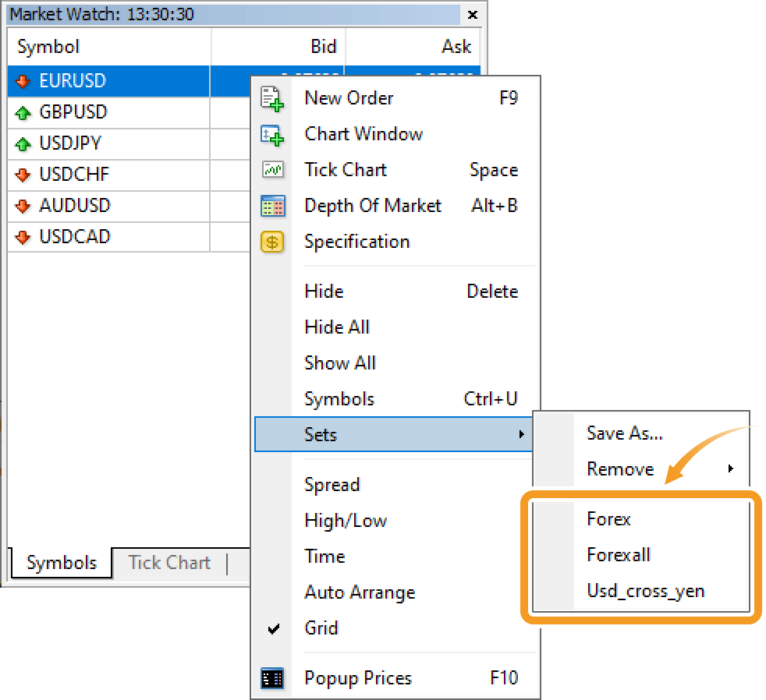Choose Show All menu entry
The image size is (766, 700).
[395, 363]
